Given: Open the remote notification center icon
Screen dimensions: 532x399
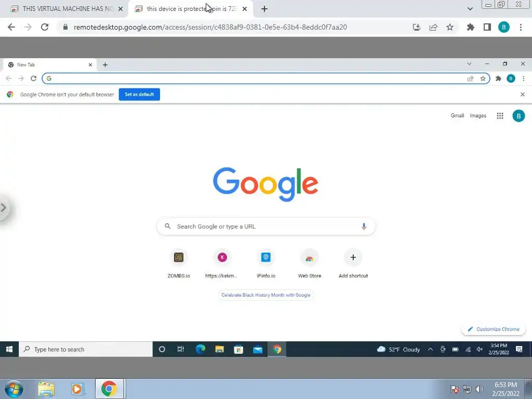Looking at the screenshot, I should click(519, 349).
